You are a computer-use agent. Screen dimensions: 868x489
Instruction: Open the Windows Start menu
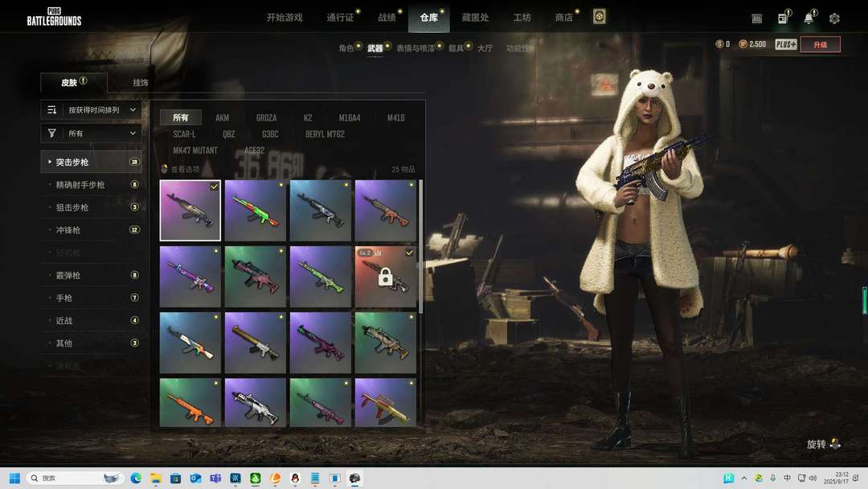(15, 478)
